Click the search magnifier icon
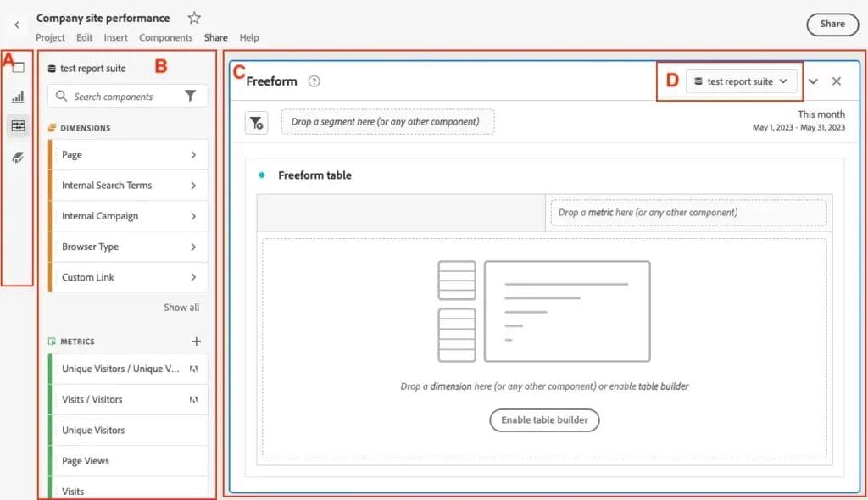Screen dimensions: 868x500 (61, 96)
